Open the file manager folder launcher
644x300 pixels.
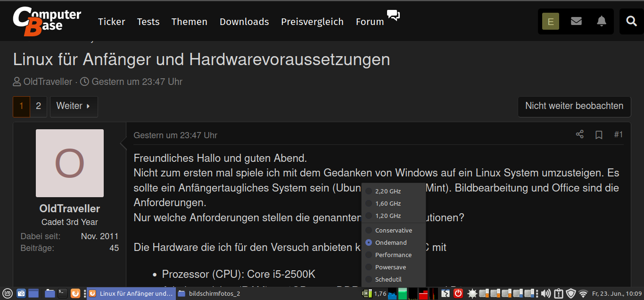click(50, 293)
